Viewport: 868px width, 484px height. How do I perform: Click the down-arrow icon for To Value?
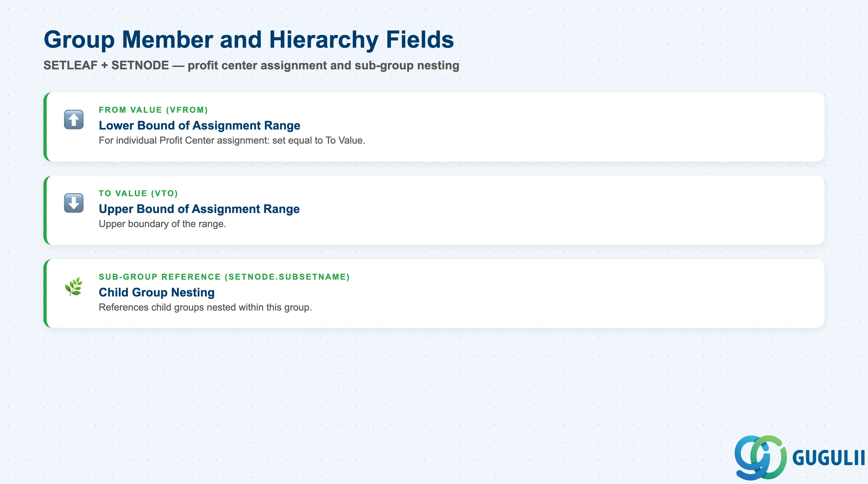(x=74, y=203)
